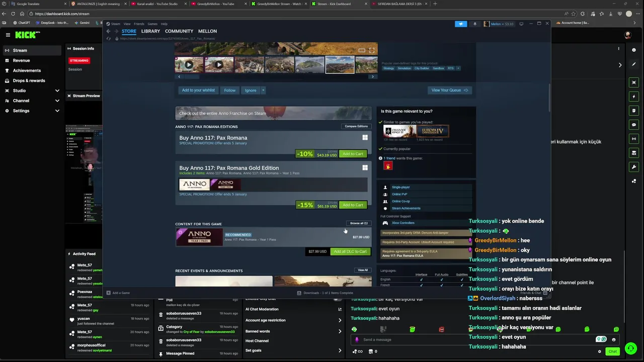Image resolution: width=644 pixels, height=362 pixels.
Task: Open the Online Co-op feature link
Action: pos(400,201)
